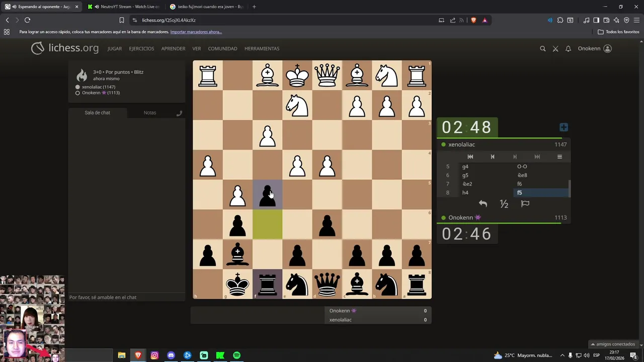Open media control music note icon
The height and width of the screenshot is (362, 644).
click(x=586, y=20)
